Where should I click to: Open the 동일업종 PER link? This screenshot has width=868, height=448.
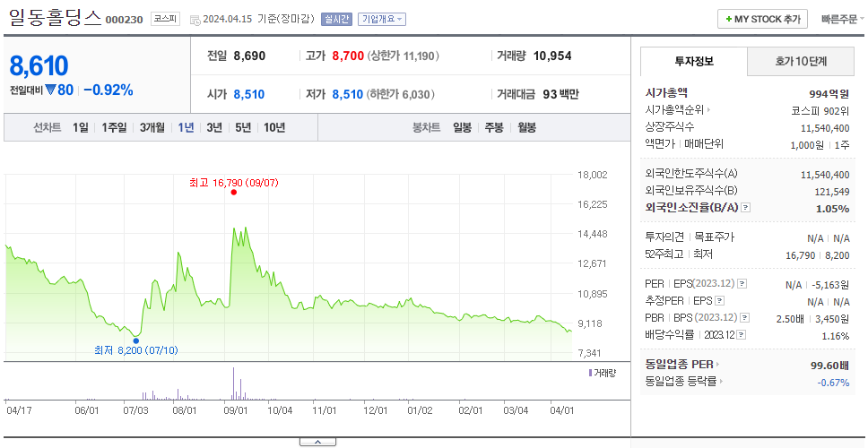click(x=682, y=365)
